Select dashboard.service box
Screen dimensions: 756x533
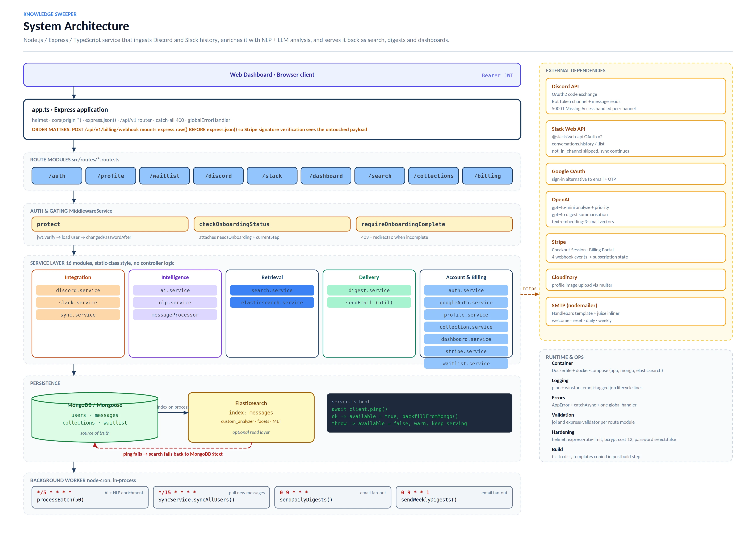pos(466,339)
